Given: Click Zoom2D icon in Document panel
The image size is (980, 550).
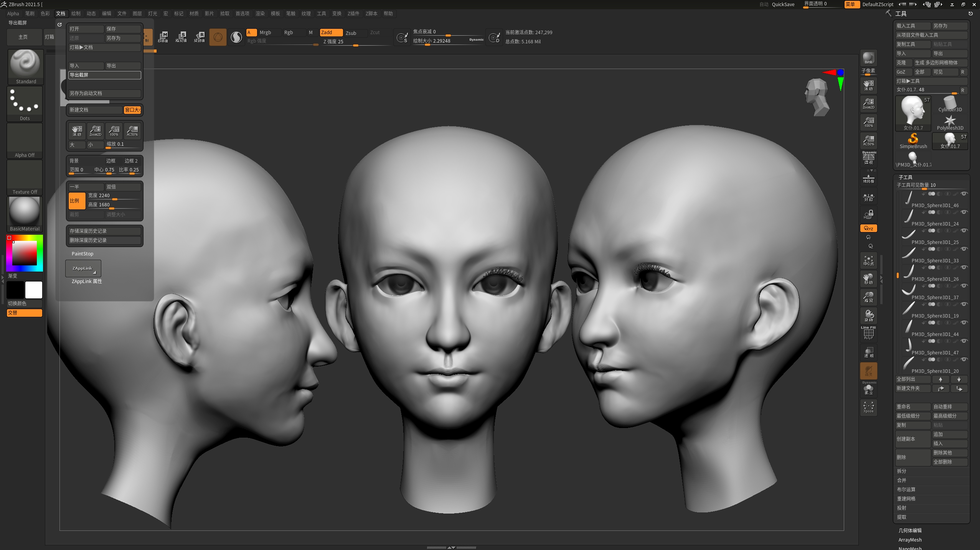Looking at the screenshot, I should click(96, 131).
